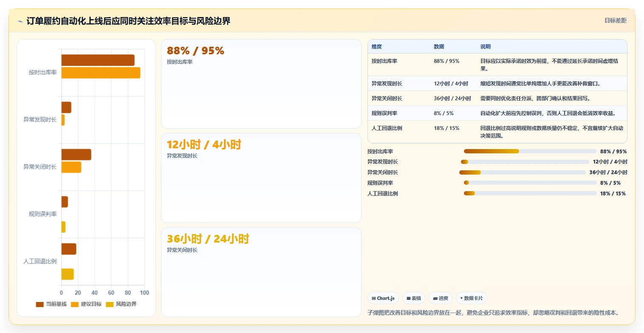Click the 异常发现时长 chart axis label
Image resolution: width=644 pixels, height=333 pixels.
40,120
